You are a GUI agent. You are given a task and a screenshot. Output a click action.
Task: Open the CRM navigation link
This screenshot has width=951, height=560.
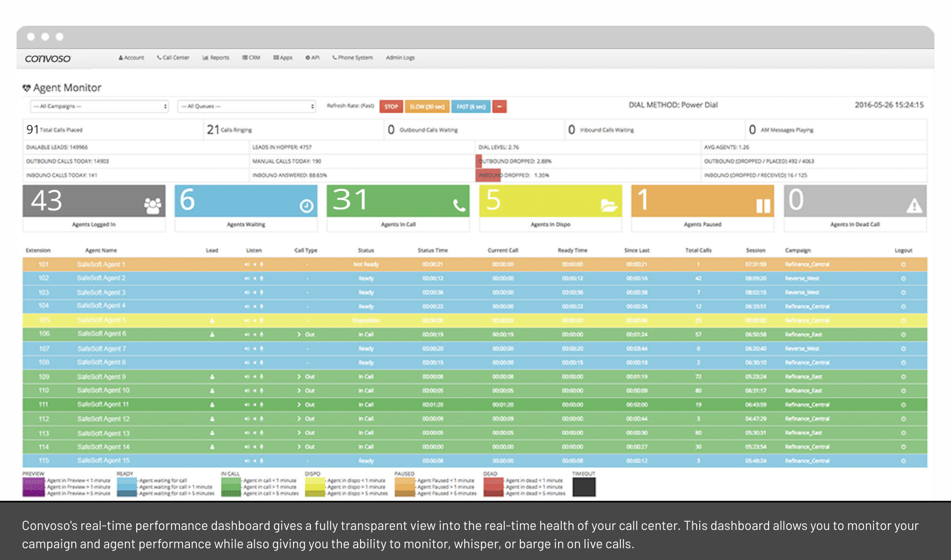[x=252, y=57]
